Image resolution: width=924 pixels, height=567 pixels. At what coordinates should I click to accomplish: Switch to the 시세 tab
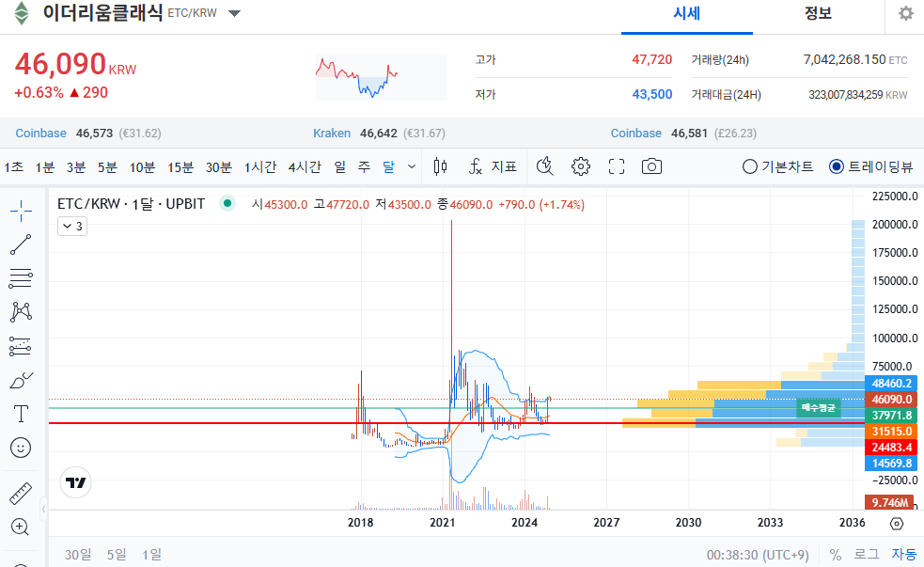pos(686,13)
